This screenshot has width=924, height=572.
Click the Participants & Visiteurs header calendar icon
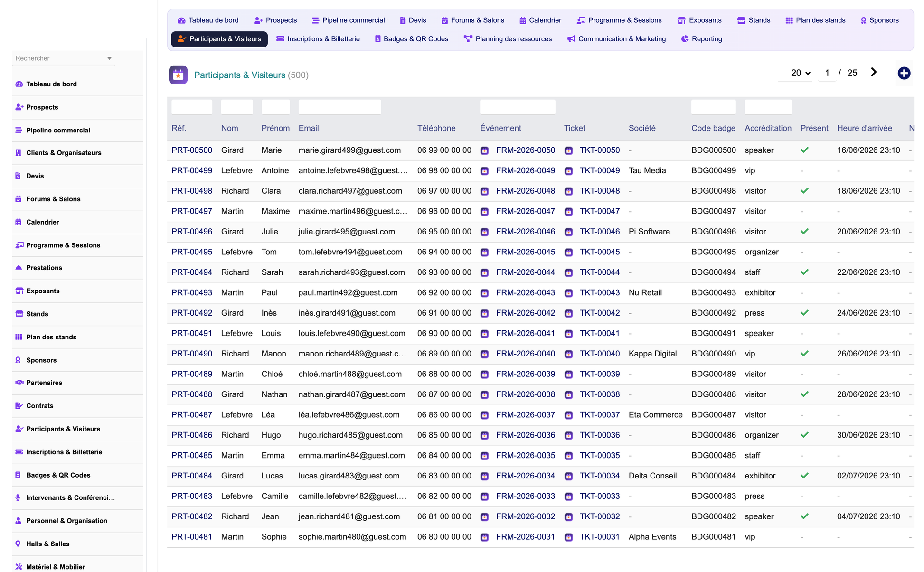[178, 75]
